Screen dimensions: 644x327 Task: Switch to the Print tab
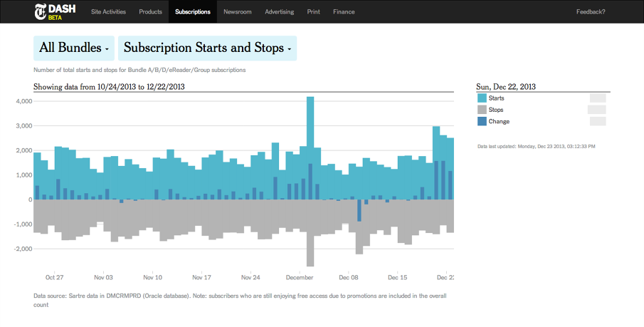pos(313,12)
